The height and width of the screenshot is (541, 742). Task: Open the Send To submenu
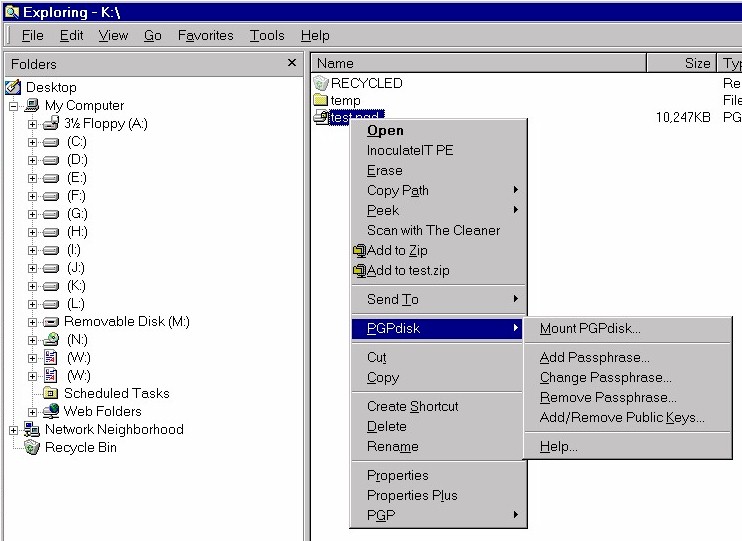pos(439,299)
